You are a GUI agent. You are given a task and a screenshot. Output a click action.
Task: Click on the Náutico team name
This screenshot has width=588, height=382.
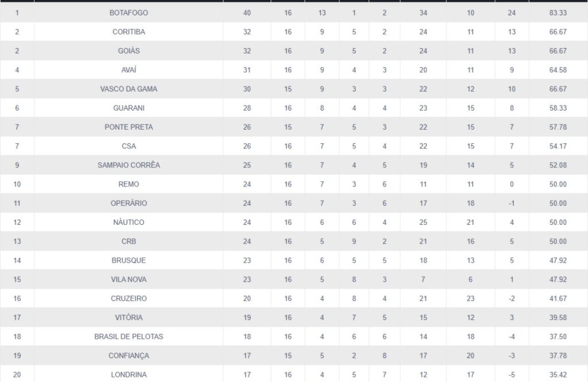tap(129, 222)
